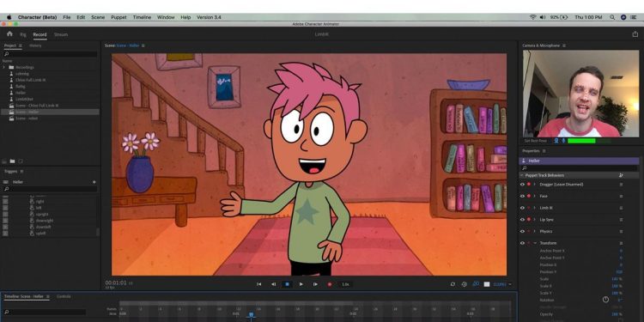The image size is (644, 322).
Task: Disarm the Lip Sync record dot
Action: (529, 219)
